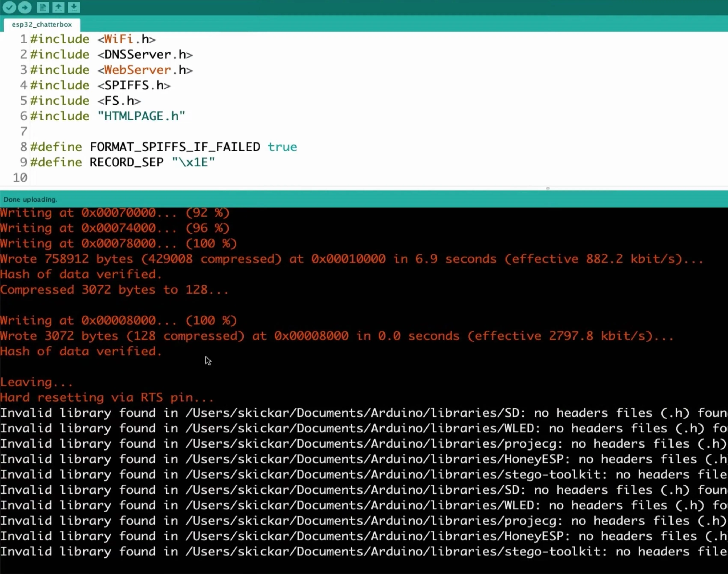
Task: Click the Verify checkmark button
Action: 9,7
